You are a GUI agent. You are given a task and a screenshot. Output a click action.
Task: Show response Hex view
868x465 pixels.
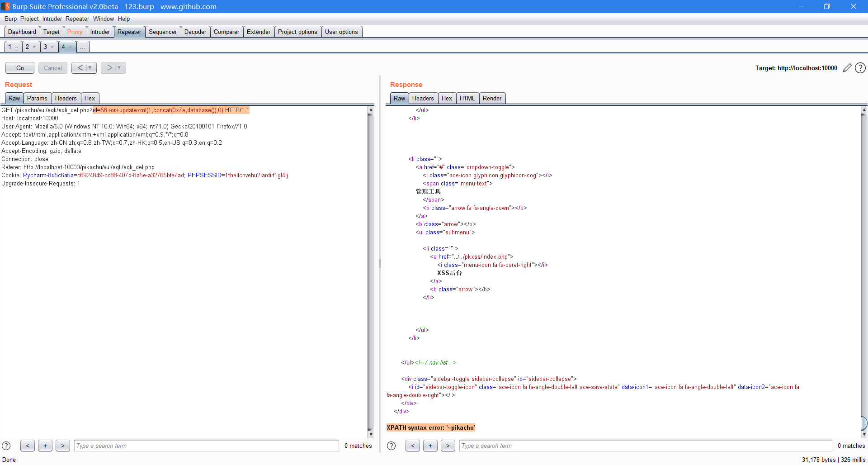[447, 98]
